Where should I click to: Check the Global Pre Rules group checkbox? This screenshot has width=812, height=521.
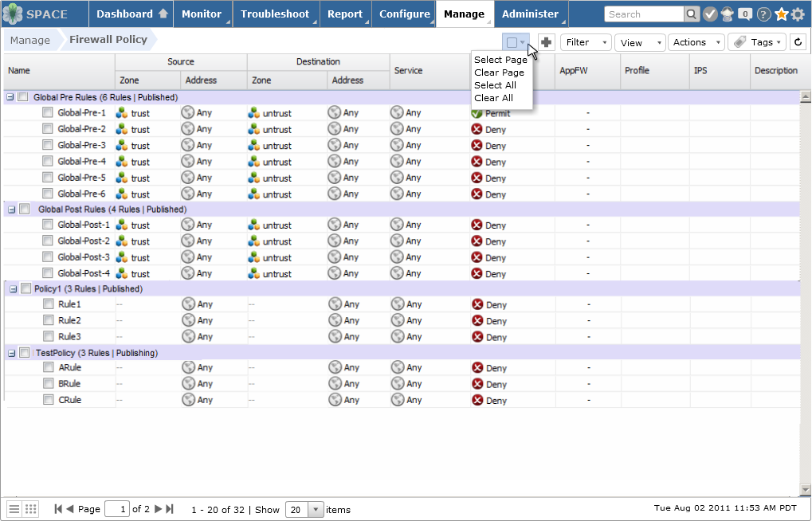coord(23,96)
